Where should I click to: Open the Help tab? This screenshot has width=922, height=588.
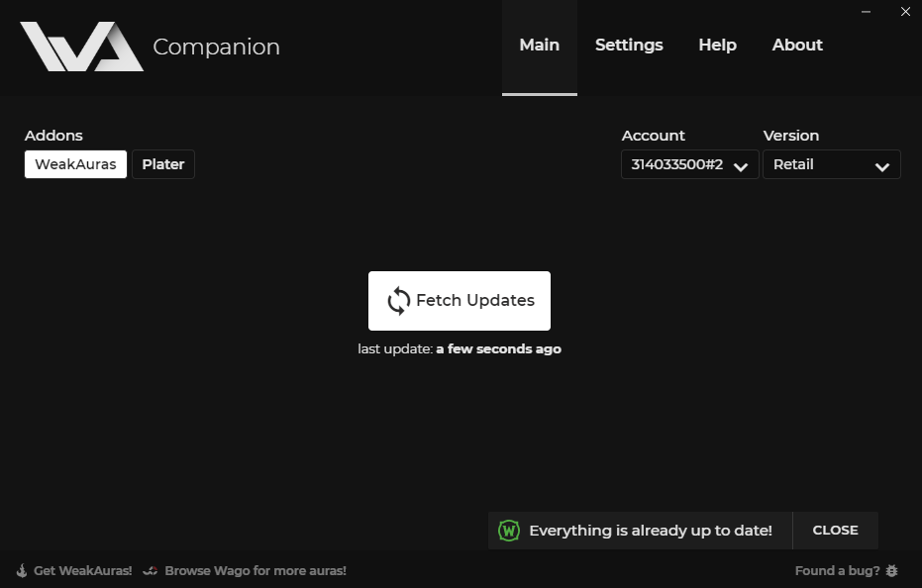pos(717,45)
